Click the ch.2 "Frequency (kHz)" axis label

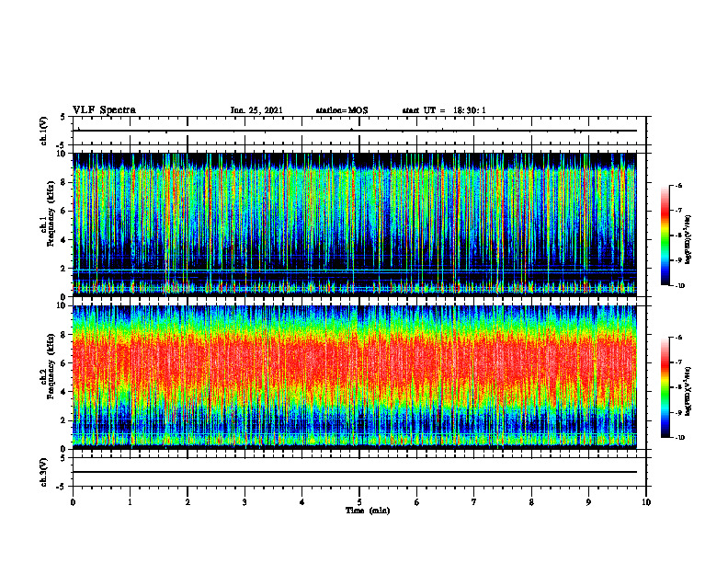[51, 366]
